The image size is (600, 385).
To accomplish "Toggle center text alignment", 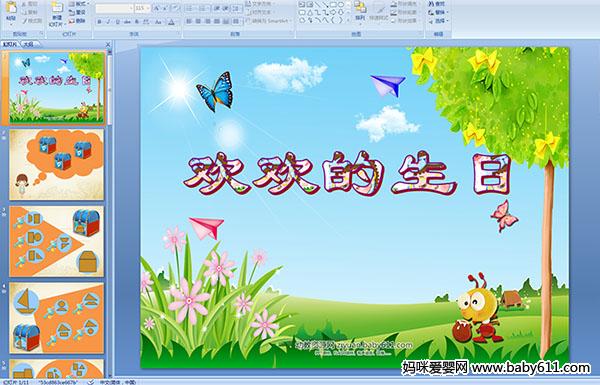I will (x=198, y=21).
